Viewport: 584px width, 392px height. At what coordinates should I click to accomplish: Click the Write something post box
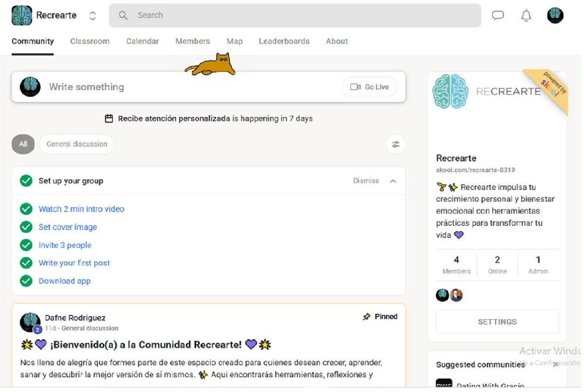(208, 87)
